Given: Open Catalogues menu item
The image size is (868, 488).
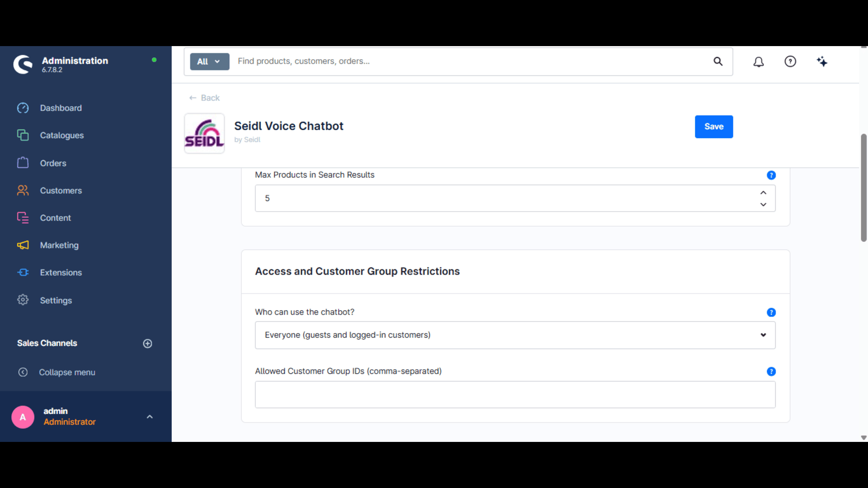Looking at the screenshot, I should click(x=61, y=135).
